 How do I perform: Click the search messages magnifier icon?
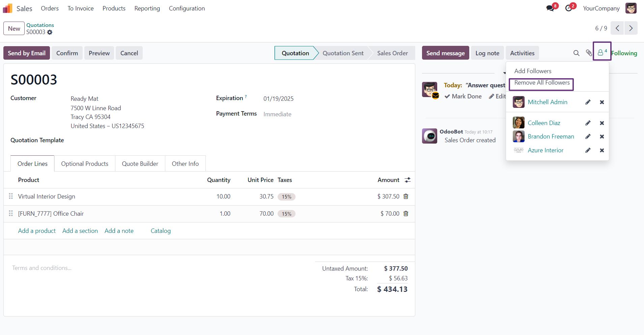pyautogui.click(x=576, y=53)
